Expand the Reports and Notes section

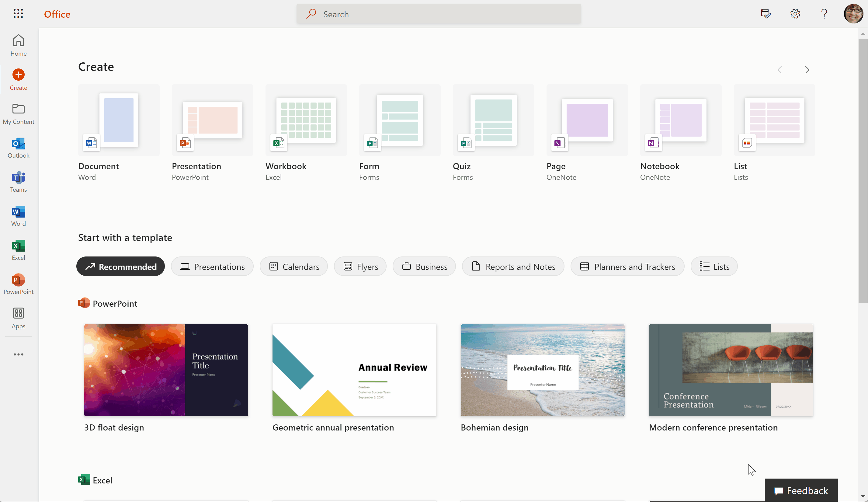click(x=512, y=266)
